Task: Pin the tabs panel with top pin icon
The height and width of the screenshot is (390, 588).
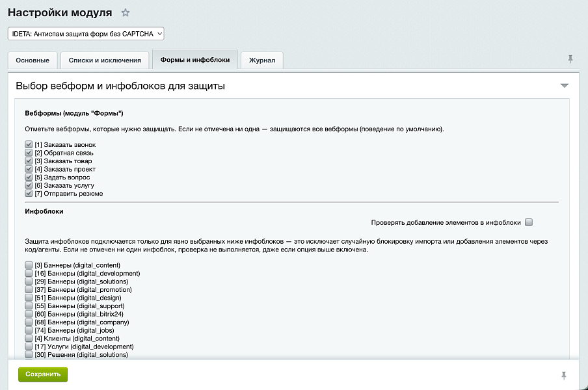Action: click(x=570, y=59)
